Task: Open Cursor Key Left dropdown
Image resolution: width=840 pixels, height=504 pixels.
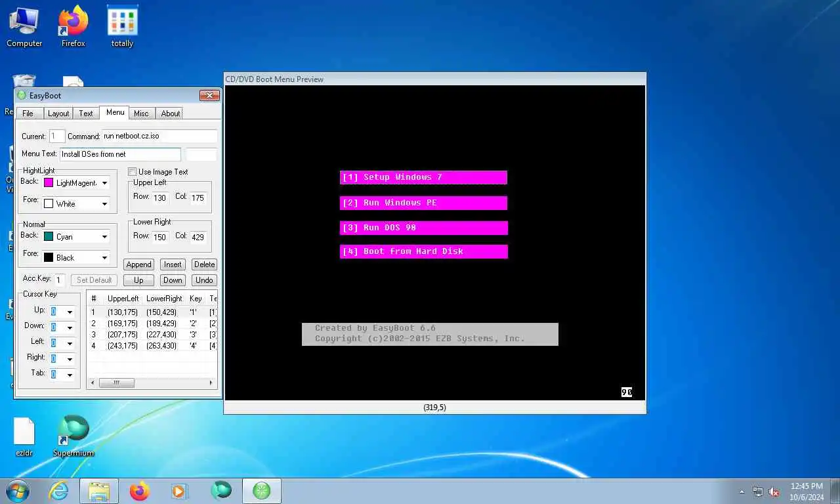Action: (x=70, y=344)
